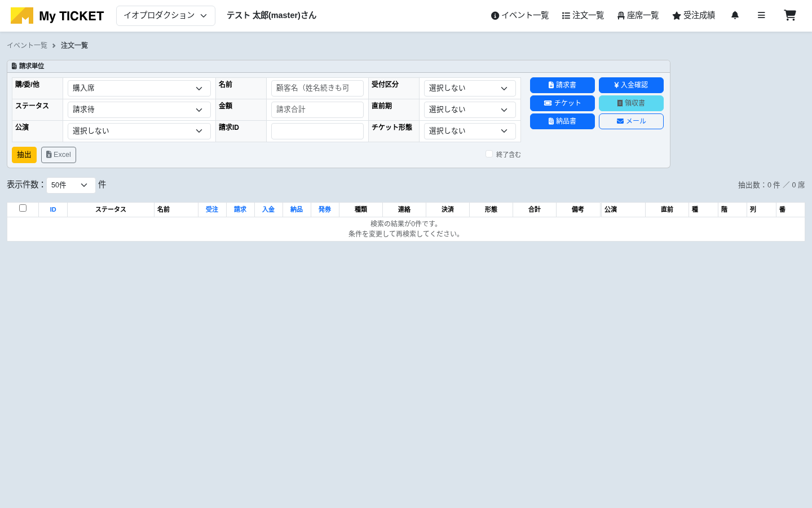Open the 表示件数 50件 dropdown
Image resolution: width=812 pixels, height=508 pixels.
(71, 185)
